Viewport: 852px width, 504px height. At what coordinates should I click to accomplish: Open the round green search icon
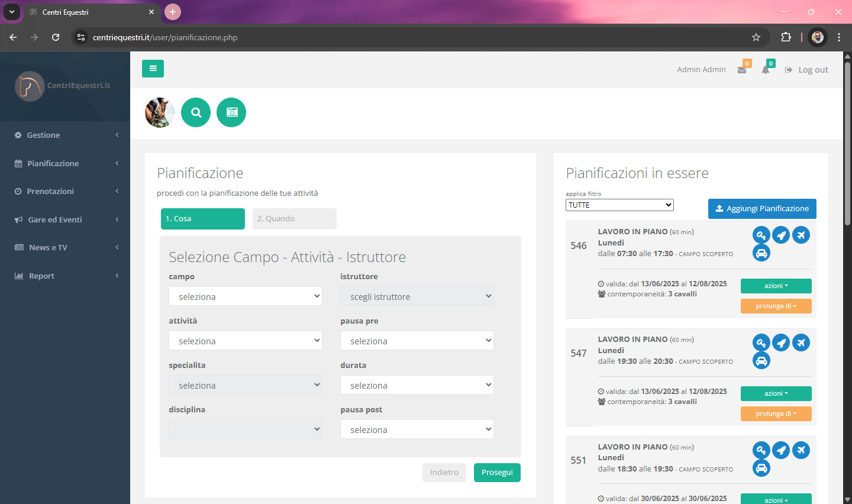point(196,112)
